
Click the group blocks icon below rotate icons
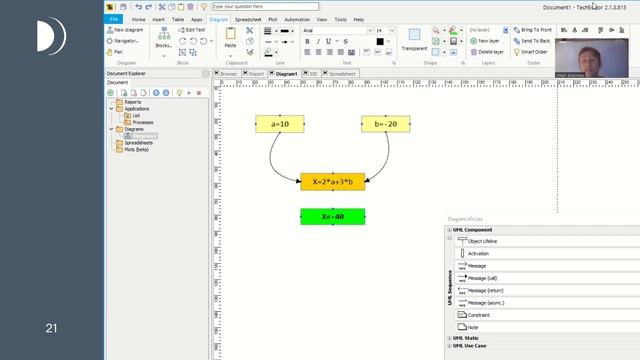click(182, 52)
